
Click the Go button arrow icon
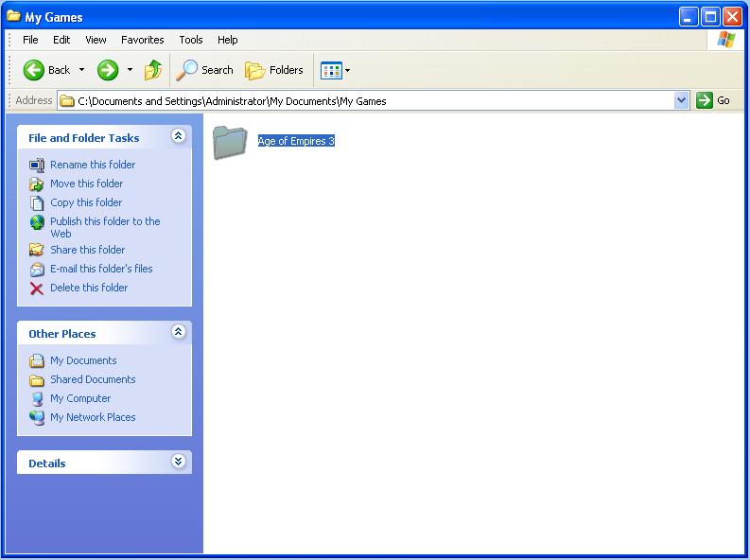point(704,100)
